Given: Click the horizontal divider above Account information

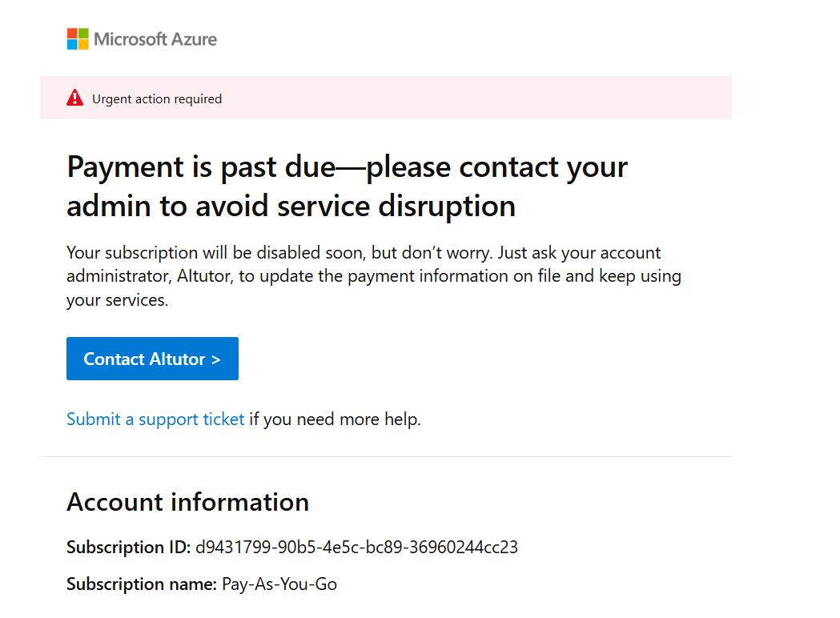Looking at the screenshot, I should (386, 457).
